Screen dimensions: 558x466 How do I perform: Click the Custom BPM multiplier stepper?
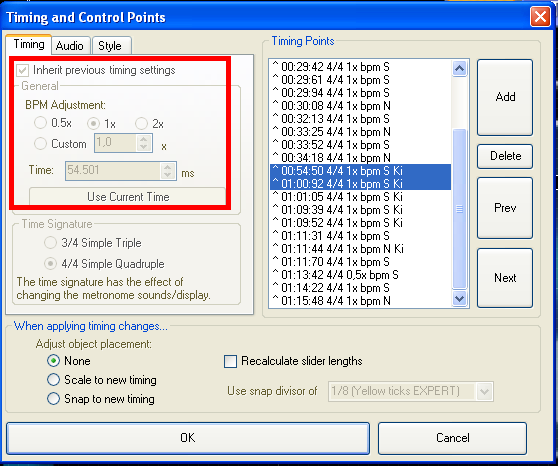click(x=144, y=143)
